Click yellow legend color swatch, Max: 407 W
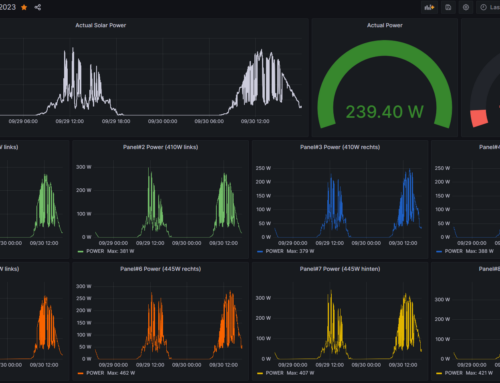Image resolution: width=500 pixels, height=383 pixels. [x=260, y=373]
